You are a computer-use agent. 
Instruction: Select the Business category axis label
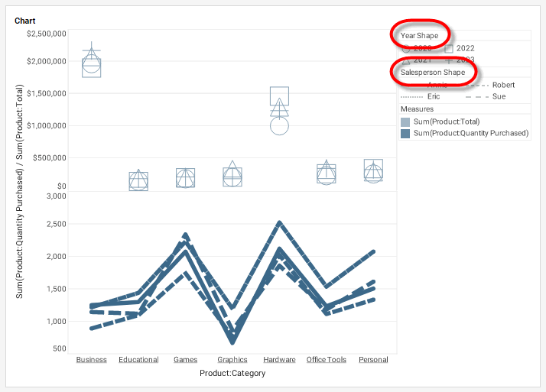92,360
